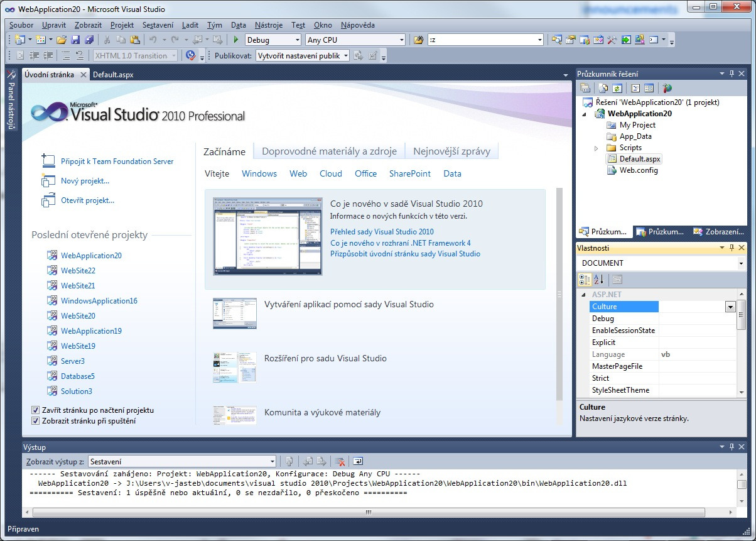The width and height of the screenshot is (756, 541).
Task: Open the Properties Window toolbar icon
Action: 571,40
